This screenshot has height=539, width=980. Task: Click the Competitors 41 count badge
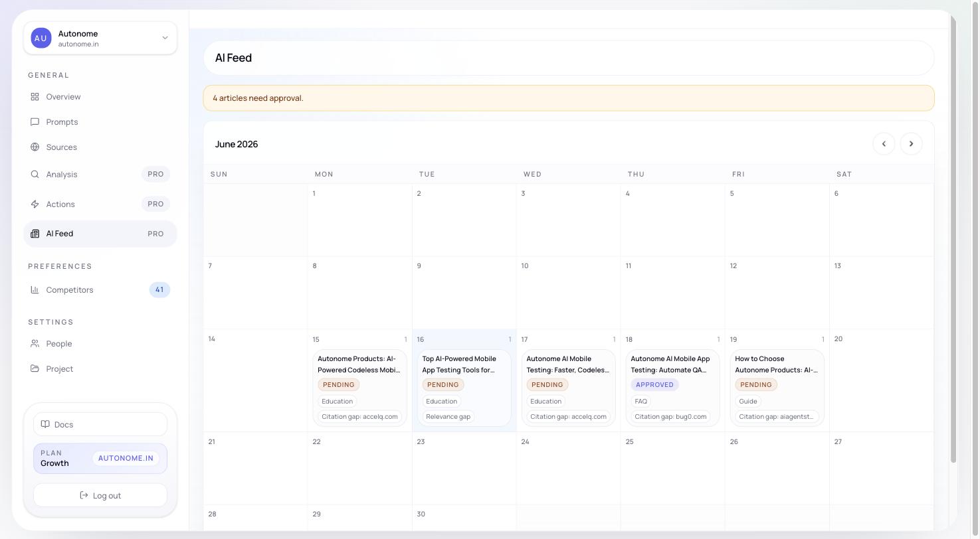pos(159,290)
